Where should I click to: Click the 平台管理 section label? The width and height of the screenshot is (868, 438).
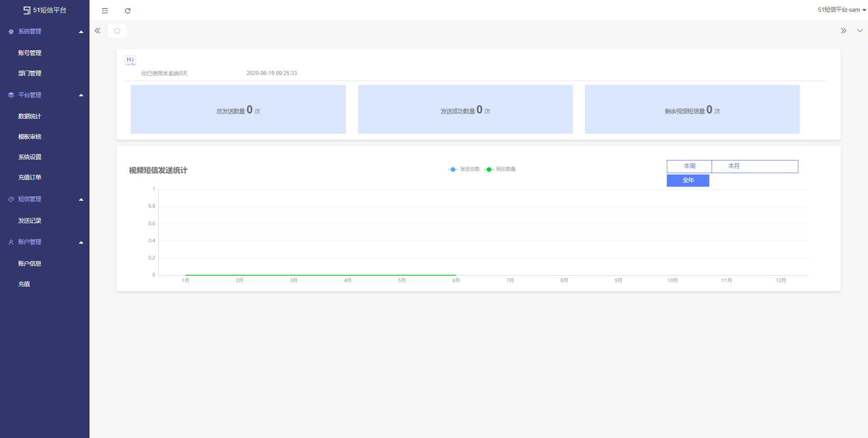(30, 95)
